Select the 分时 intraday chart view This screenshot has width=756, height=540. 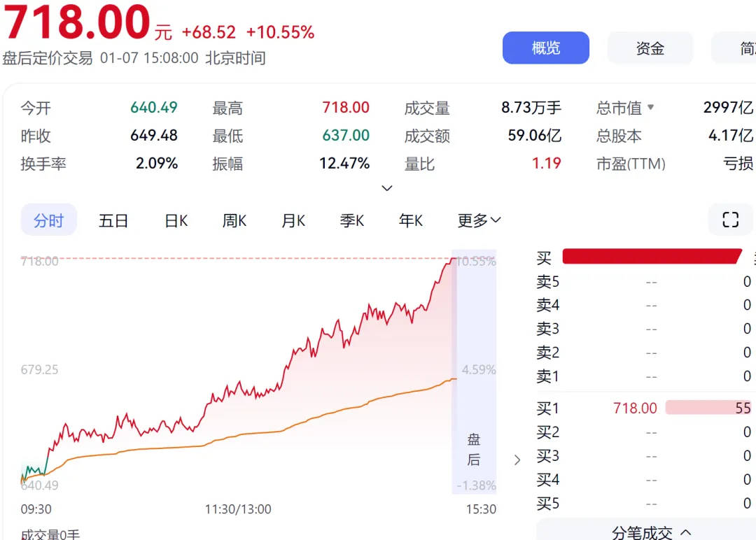[48, 220]
